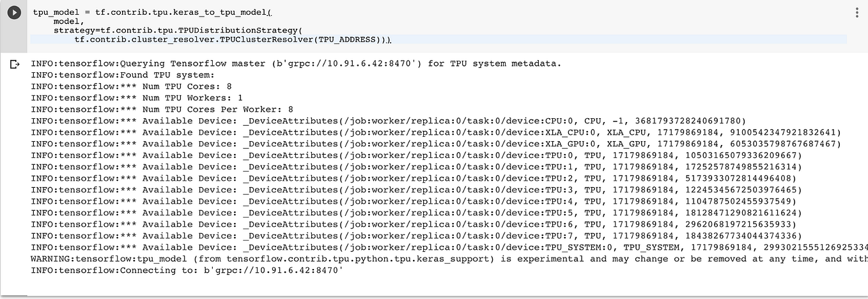Screen dimensions: 868x299
Task: Click the device:TPU:0 output line
Action: click(416, 155)
